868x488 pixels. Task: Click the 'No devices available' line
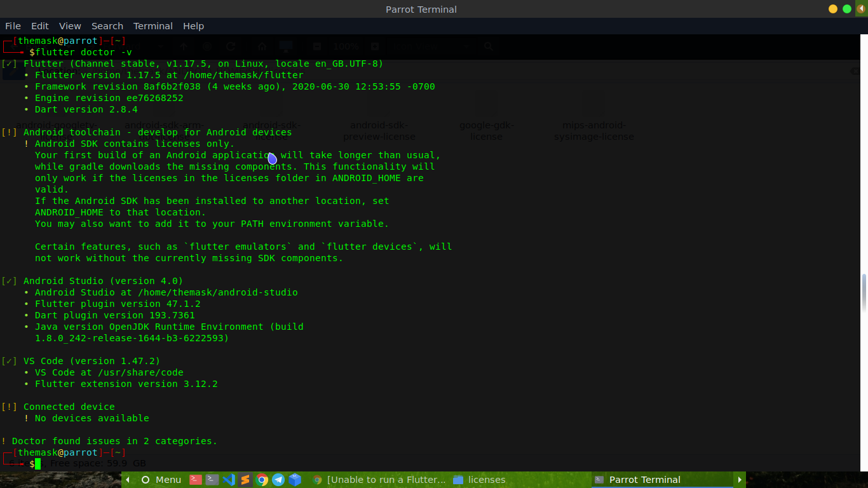click(x=86, y=418)
